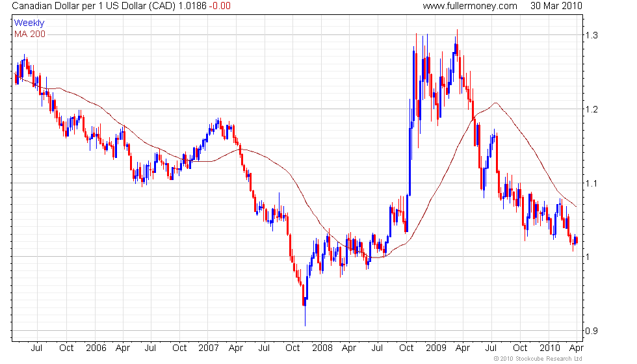Click the 0.9 price axis label
The image size is (637, 364).
click(591, 331)
